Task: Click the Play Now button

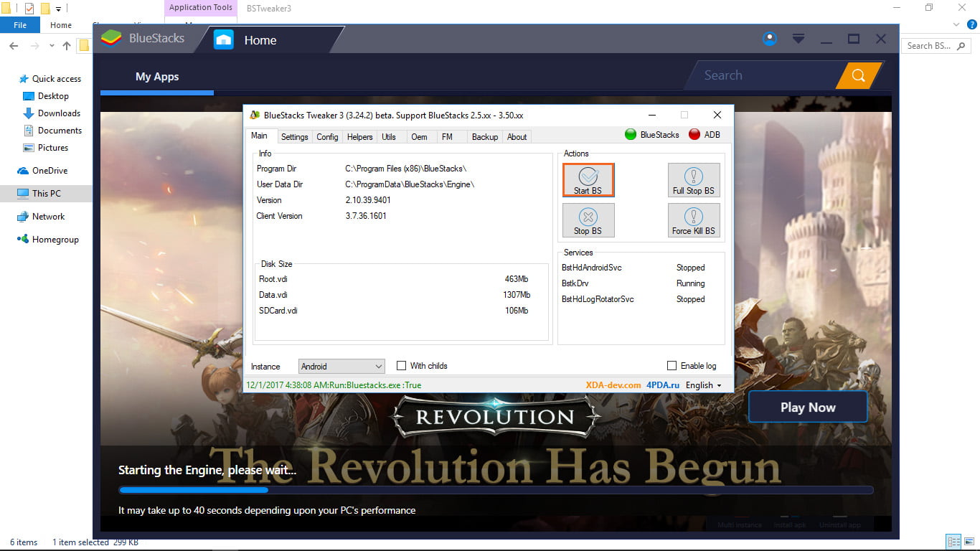Action: pyautogui.click(x=808, y=408)
